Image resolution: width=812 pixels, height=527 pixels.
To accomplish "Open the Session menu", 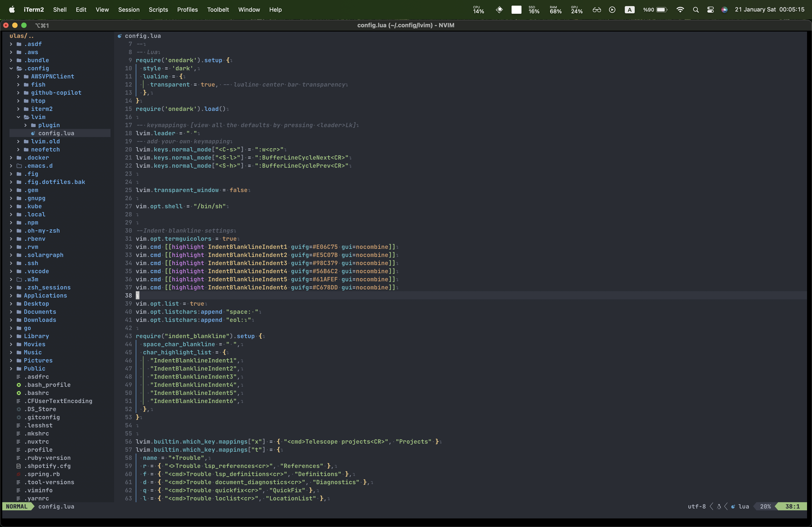I will (129, 9).
